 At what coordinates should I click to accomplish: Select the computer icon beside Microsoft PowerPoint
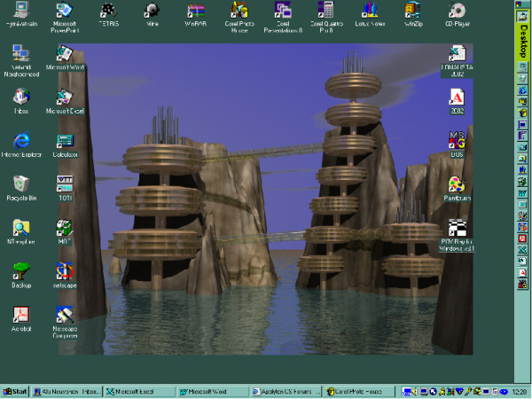21,14
